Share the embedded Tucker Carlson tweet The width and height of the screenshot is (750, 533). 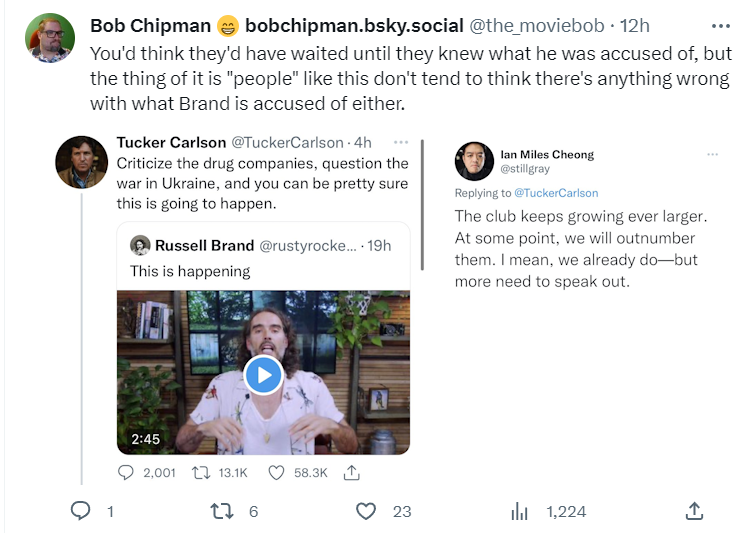351,472
